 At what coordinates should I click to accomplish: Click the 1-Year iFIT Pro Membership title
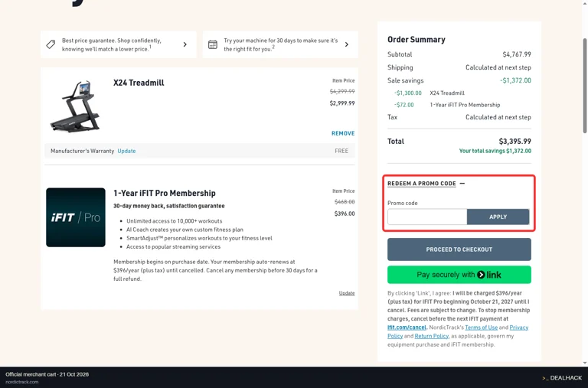(x=165, y=193)
